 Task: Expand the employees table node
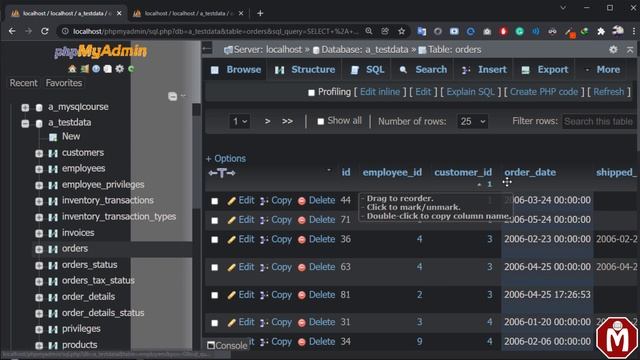(x=39, y=169)
